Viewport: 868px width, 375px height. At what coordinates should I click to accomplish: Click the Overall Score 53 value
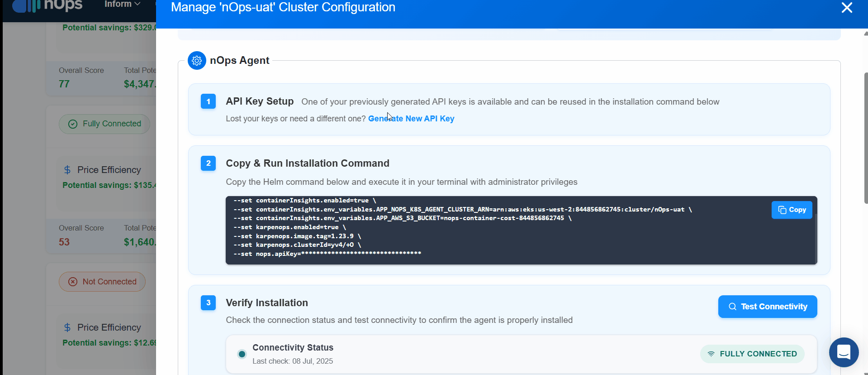[64, 242]
